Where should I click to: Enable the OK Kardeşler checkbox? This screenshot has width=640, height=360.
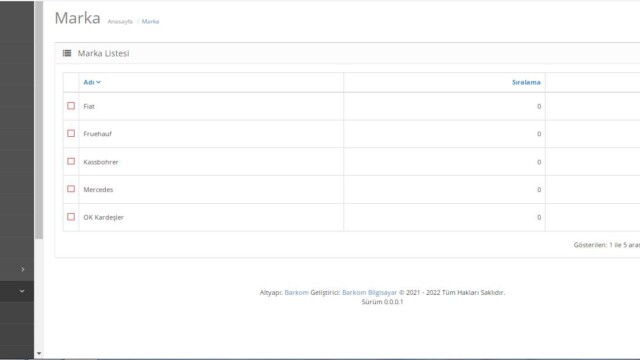coord(71,217)
